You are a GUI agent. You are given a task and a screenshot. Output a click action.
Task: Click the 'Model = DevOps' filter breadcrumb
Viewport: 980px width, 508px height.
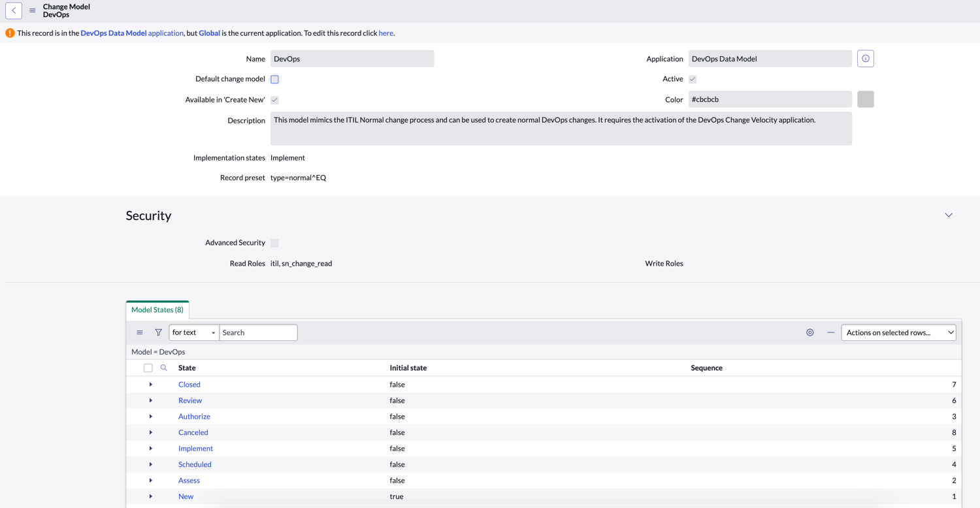(158, 352)
